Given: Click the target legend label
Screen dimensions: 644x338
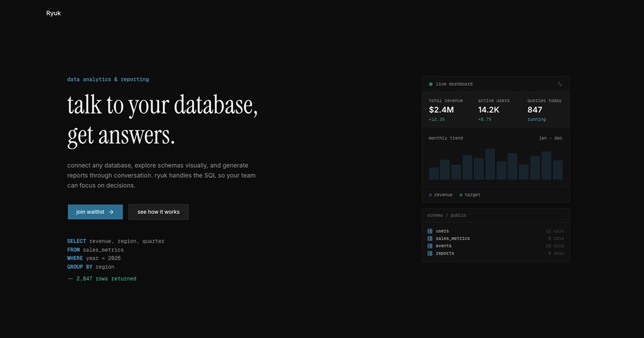Looking at the screenshot, I should click(x=473, y=195).
